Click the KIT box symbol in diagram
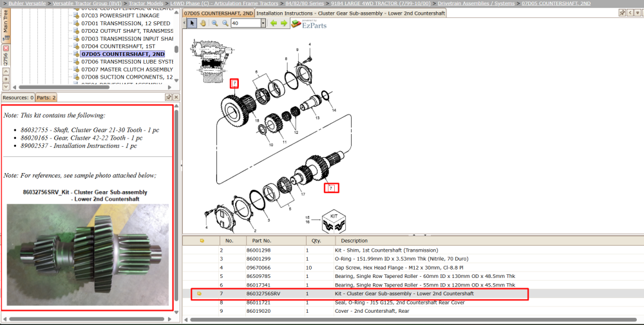The height and width of the screenshot is (325, 644). tap(333, 221)
